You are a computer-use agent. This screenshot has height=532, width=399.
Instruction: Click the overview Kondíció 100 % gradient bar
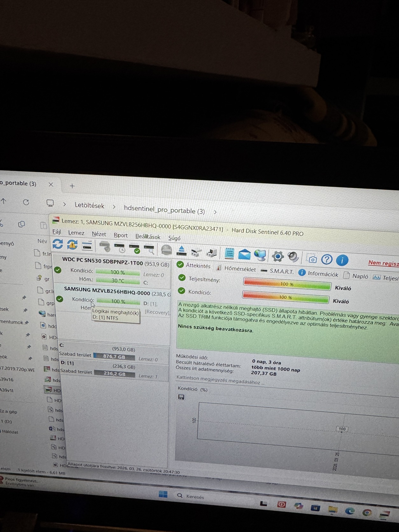(285, 297)
